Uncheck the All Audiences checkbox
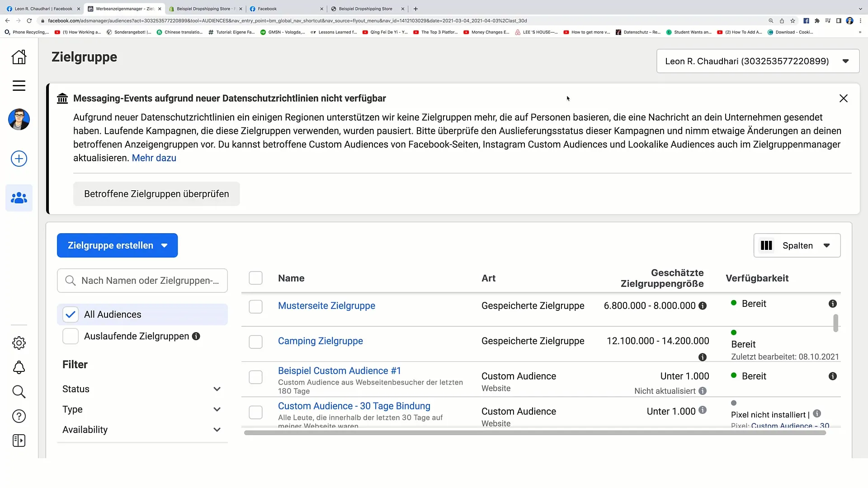 (x=71, y=314)
